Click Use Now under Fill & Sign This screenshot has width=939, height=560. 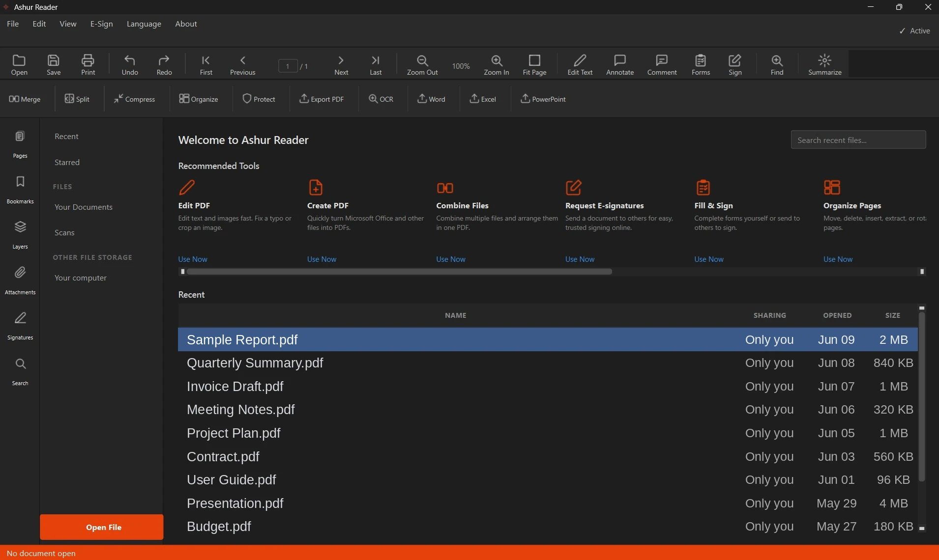pos(709,259)
